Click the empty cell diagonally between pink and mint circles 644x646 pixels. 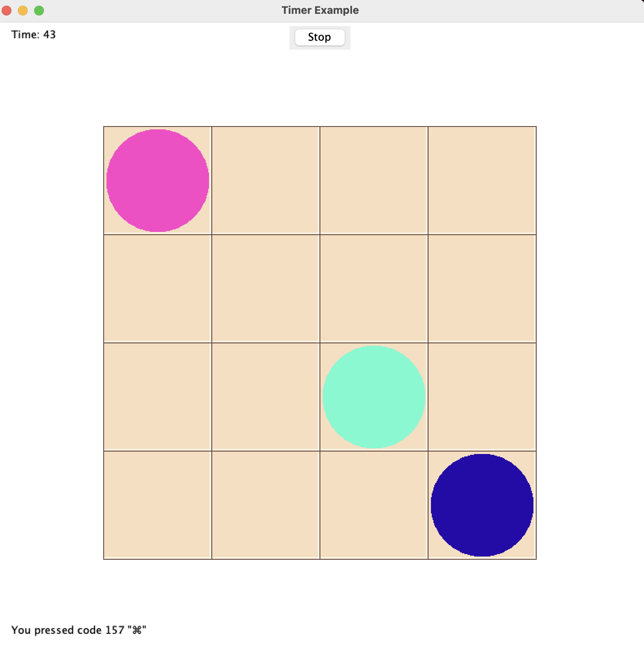click(x=265, y=289)
